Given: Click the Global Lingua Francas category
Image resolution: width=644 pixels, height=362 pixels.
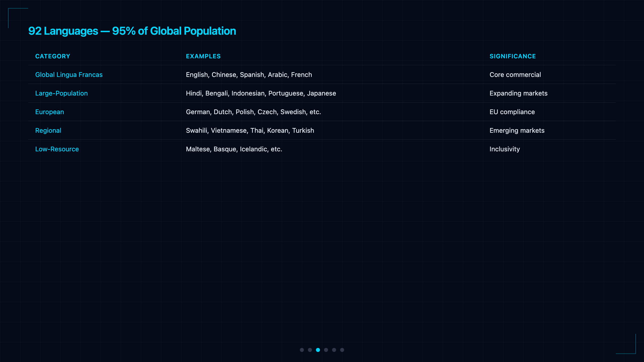Looking at the screenshot, I should (69, 75).
